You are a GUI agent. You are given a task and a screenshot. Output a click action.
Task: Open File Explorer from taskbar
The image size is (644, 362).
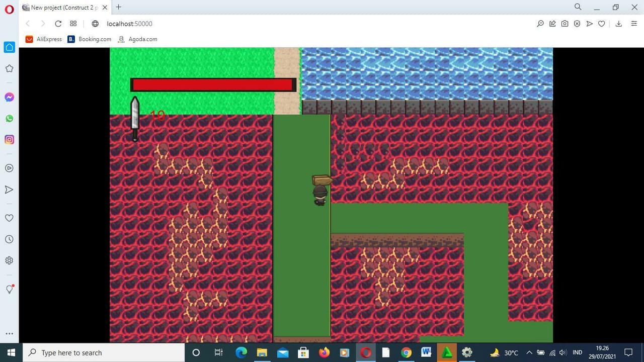(x=262, y=352)
